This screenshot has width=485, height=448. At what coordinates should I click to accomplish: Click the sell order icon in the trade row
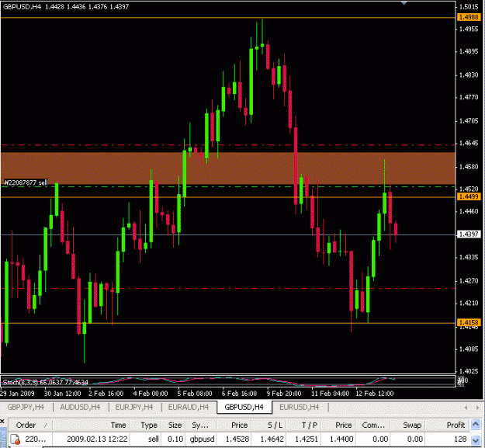(x=15, y=439)
